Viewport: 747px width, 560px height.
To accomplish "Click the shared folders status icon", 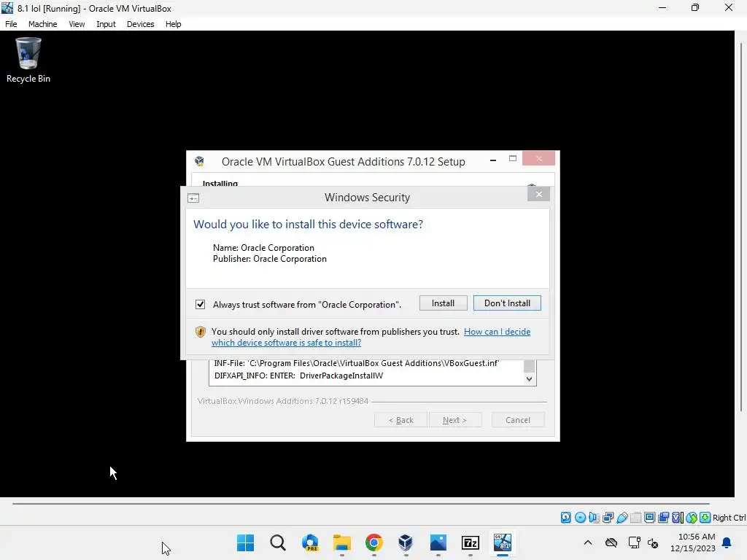I will point(635,518).
